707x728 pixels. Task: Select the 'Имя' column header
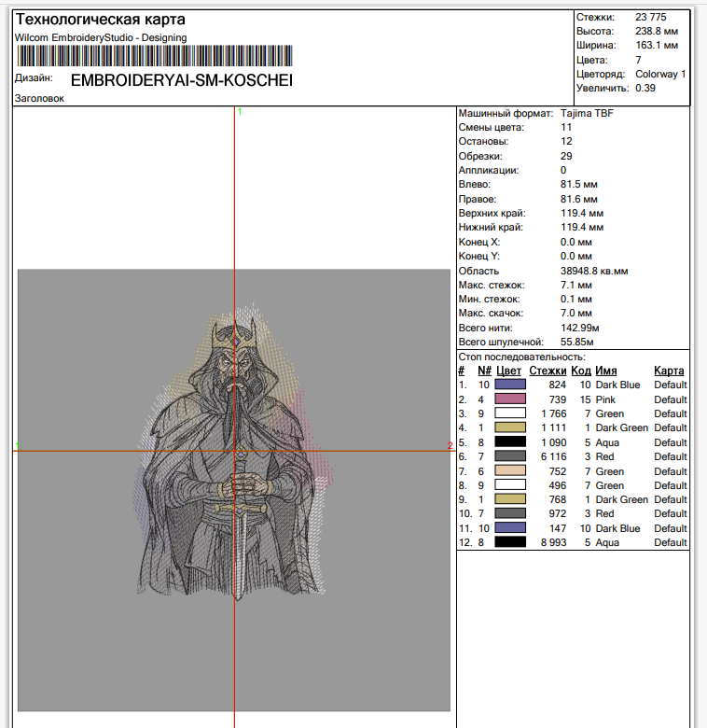606,371
